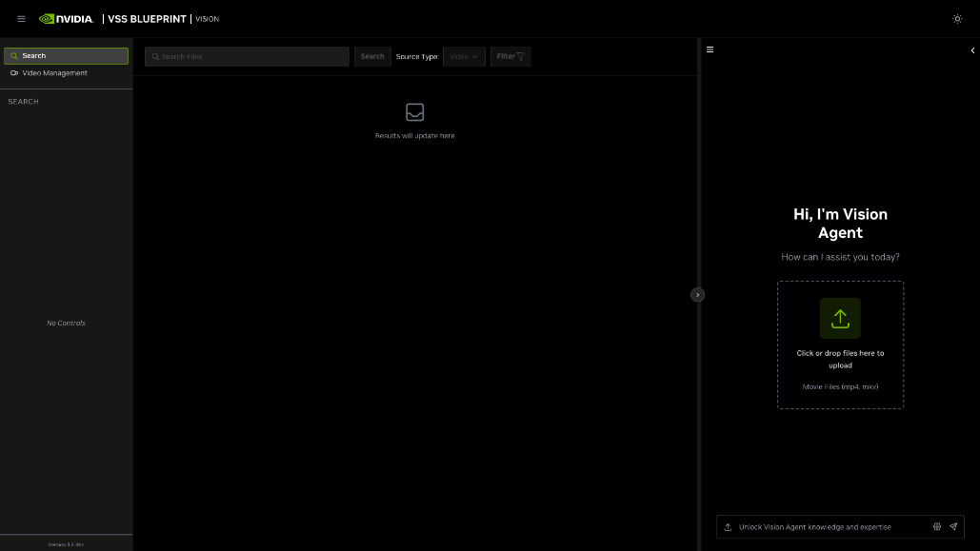Click the 'Results will update here' text
This screenshot has width=980, height=551.
coord(415,135)
